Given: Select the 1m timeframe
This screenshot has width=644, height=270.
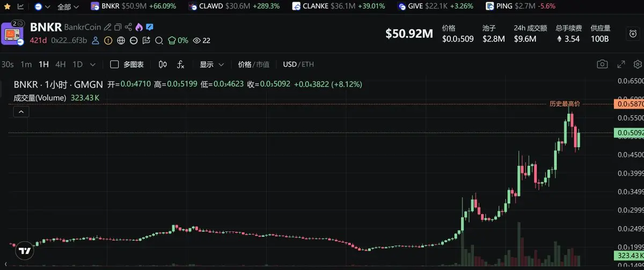Looking at the screenshot, I should [x=26, y=64].
